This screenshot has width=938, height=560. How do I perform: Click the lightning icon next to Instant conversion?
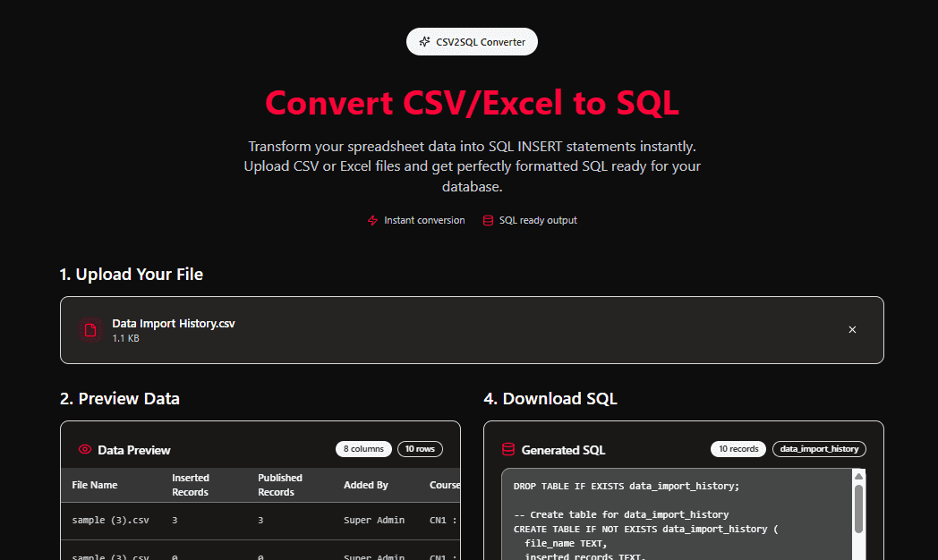371,220
